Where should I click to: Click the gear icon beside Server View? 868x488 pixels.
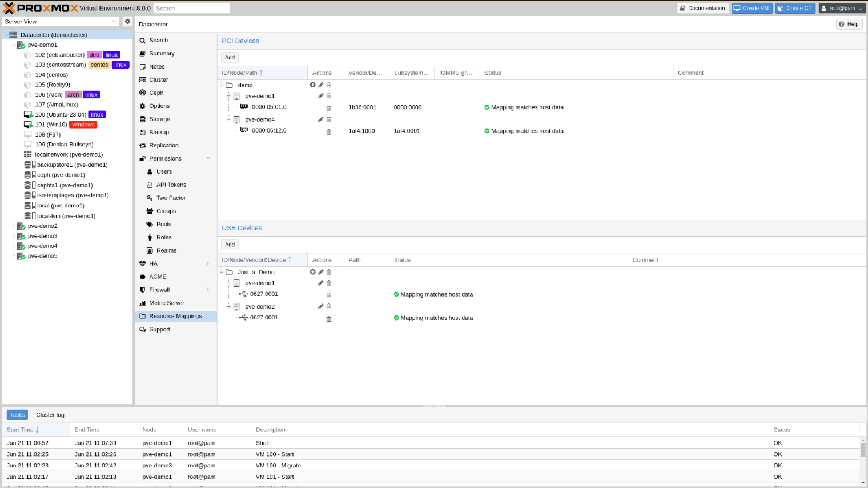(x=127, y=21)
